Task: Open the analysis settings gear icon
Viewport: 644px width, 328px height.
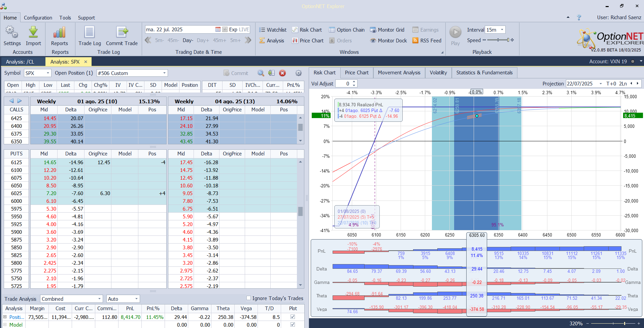Action: (x=299, y=73)
